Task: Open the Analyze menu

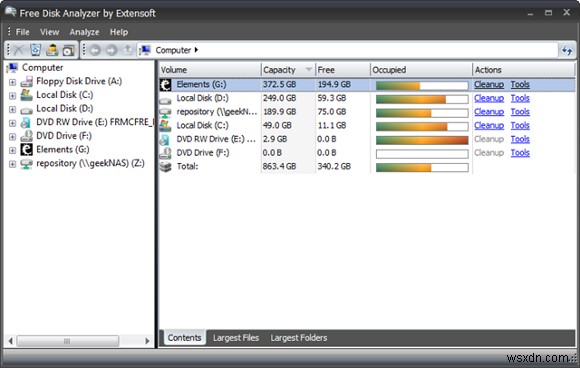Action: coord(84,32)
